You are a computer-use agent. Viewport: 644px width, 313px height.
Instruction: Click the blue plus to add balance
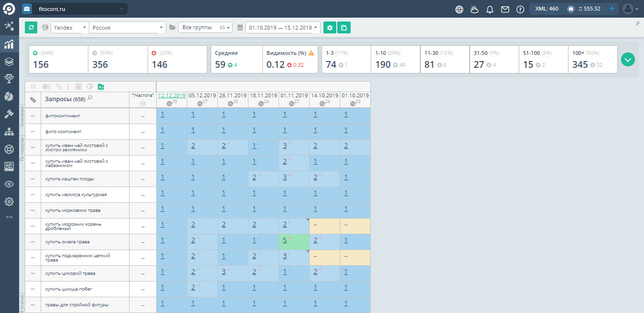[612, 9]
